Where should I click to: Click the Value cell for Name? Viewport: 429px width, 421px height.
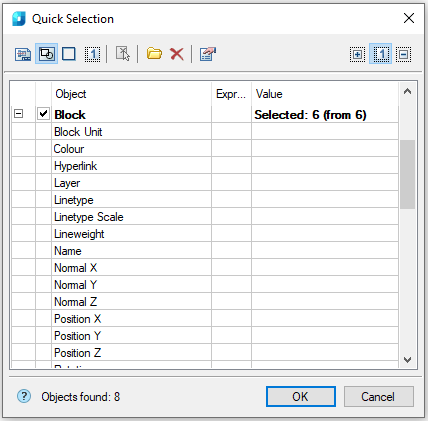coord(325,250)
